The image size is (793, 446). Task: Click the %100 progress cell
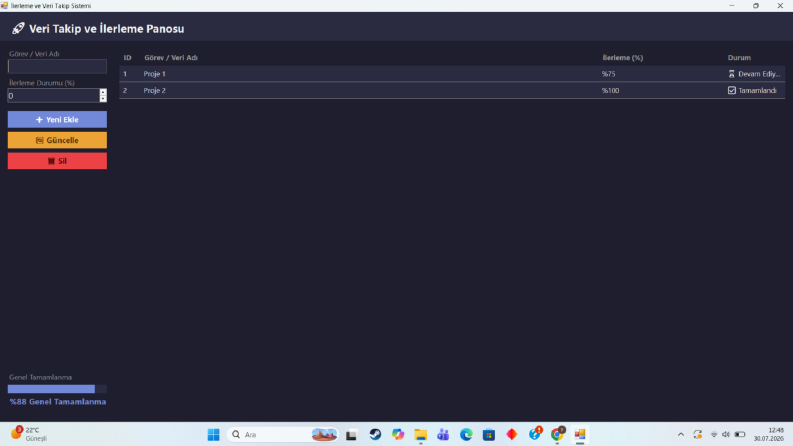pos(610,91)
